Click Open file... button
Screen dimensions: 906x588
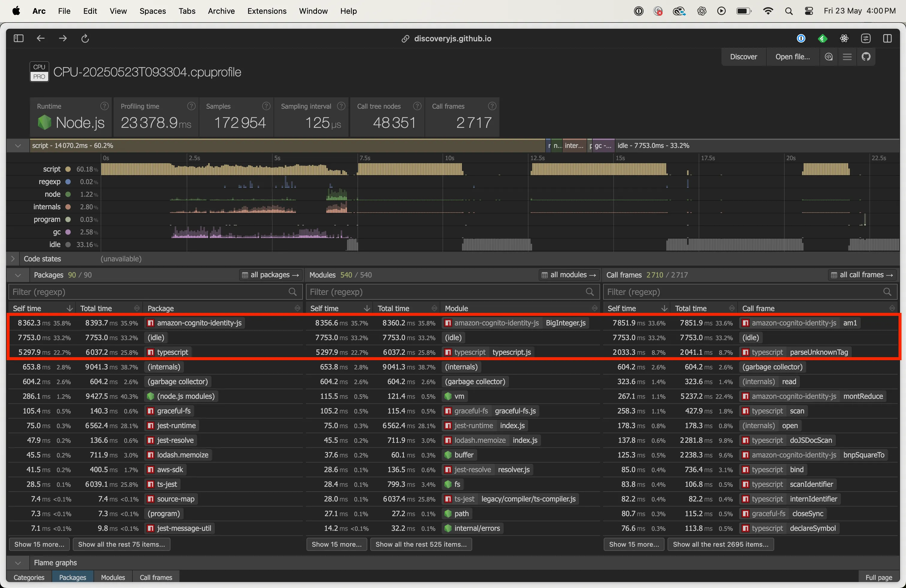pyautogui.click(x=792, y=57)
